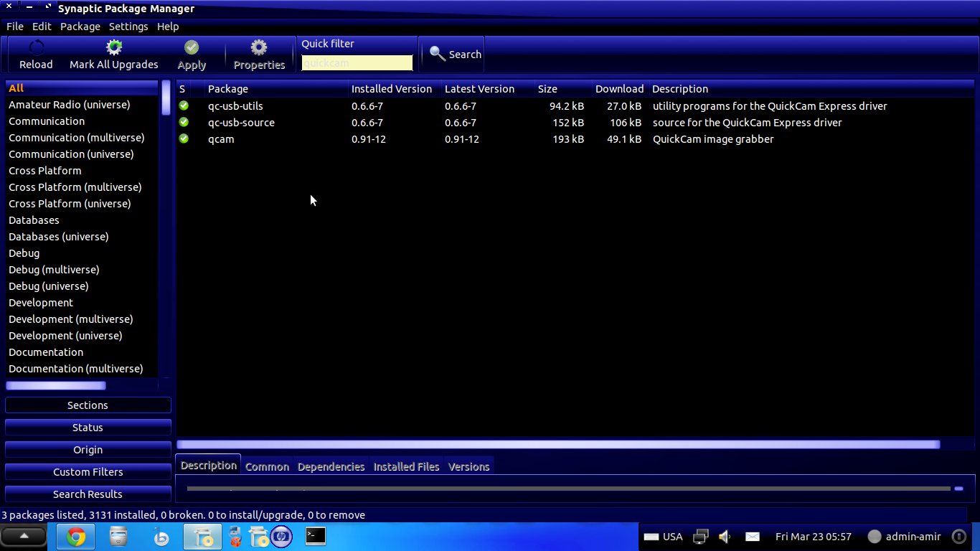Open the File menu

point(15,27)
